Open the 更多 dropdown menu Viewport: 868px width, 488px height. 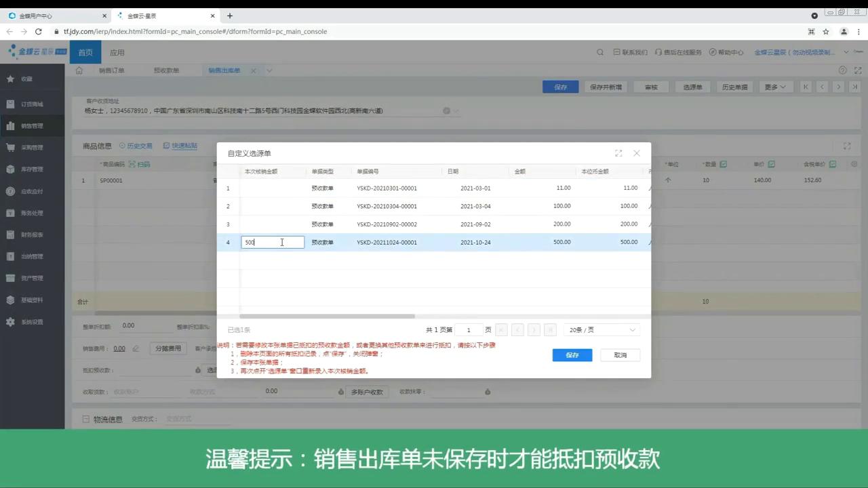click(774, 87)
